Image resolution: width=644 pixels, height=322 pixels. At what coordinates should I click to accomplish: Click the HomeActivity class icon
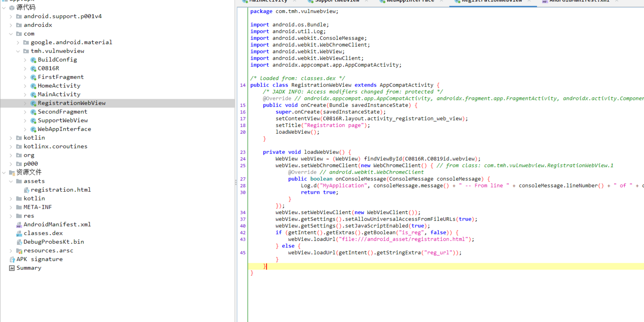tap(33, 86)
